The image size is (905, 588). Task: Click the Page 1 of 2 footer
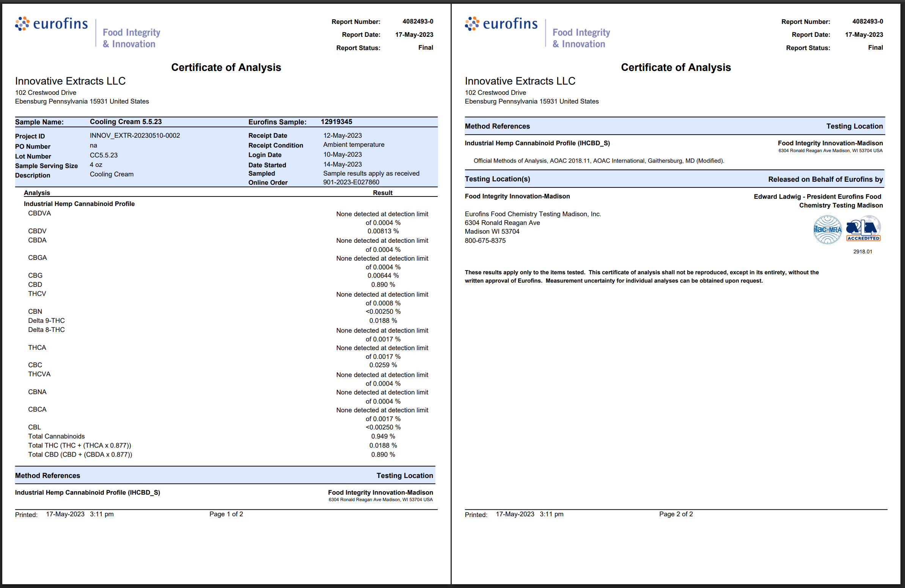tap(226, 514)
